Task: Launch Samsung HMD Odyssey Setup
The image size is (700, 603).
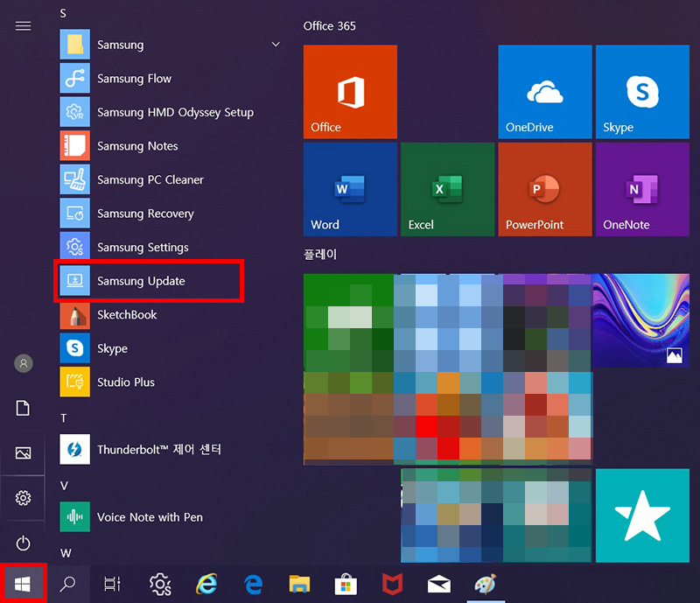Action: [170, 112]
